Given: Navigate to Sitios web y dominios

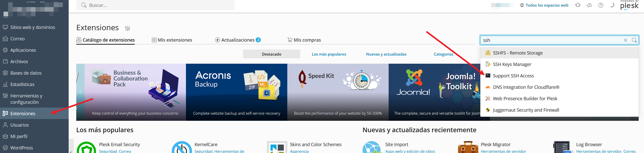Looking at the screenshot, I should 32,27.
